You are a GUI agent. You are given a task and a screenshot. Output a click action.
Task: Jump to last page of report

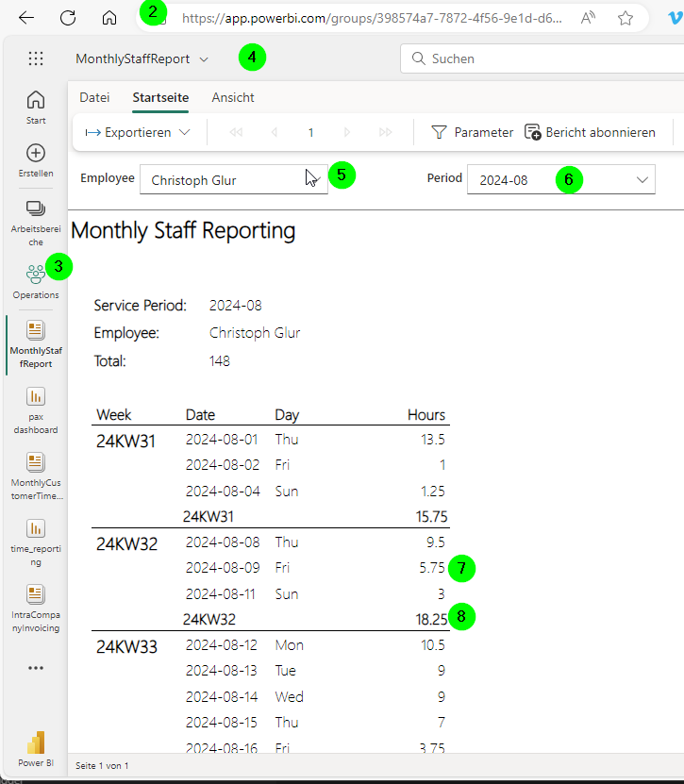click(x=385, y=132)
